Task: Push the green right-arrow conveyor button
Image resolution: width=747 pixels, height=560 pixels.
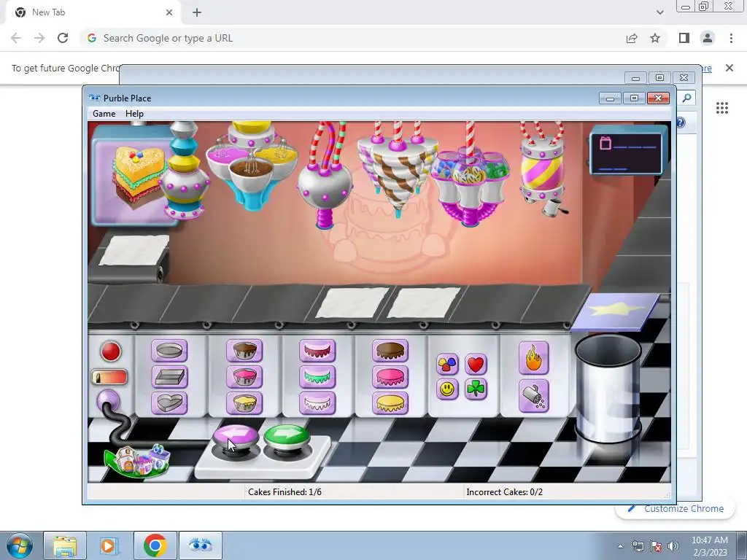Action: (286, 437)
